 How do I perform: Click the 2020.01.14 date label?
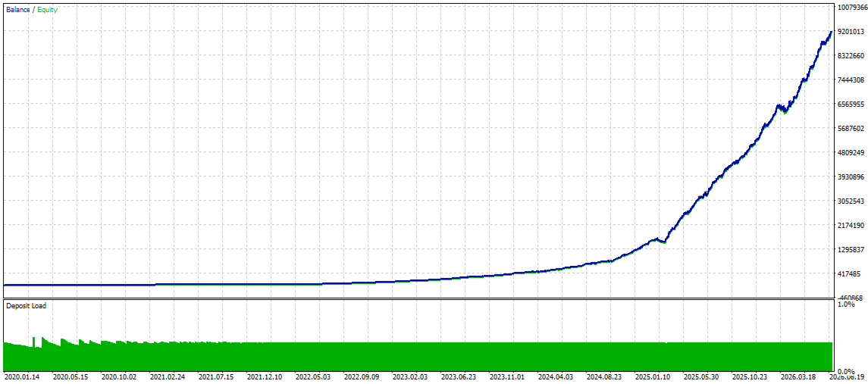point(21,377)
